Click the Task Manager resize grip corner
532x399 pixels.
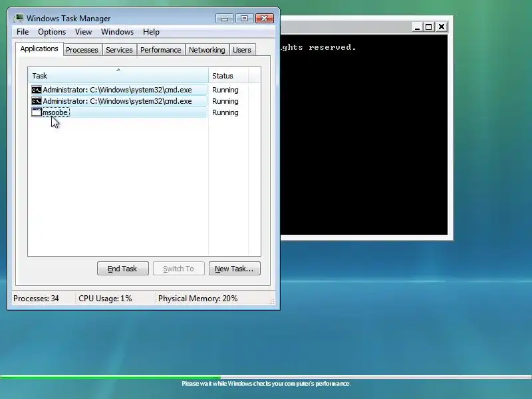click(x=272, y=301)
